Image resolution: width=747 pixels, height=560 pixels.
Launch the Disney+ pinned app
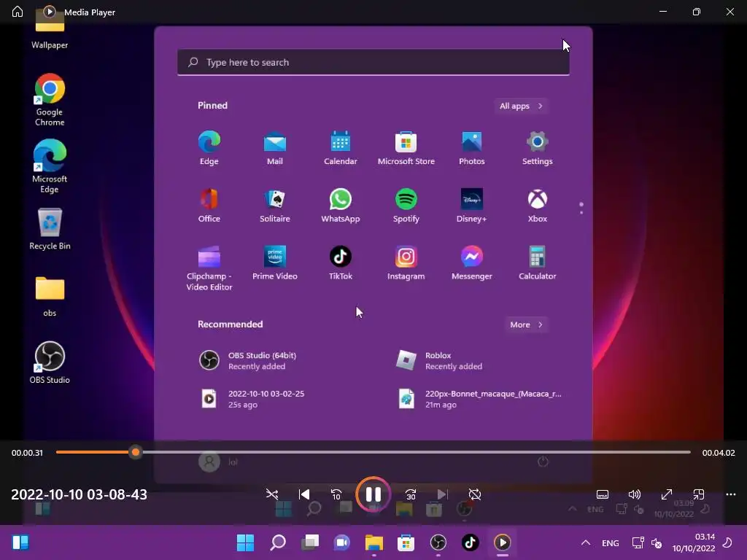coord(472,205)
